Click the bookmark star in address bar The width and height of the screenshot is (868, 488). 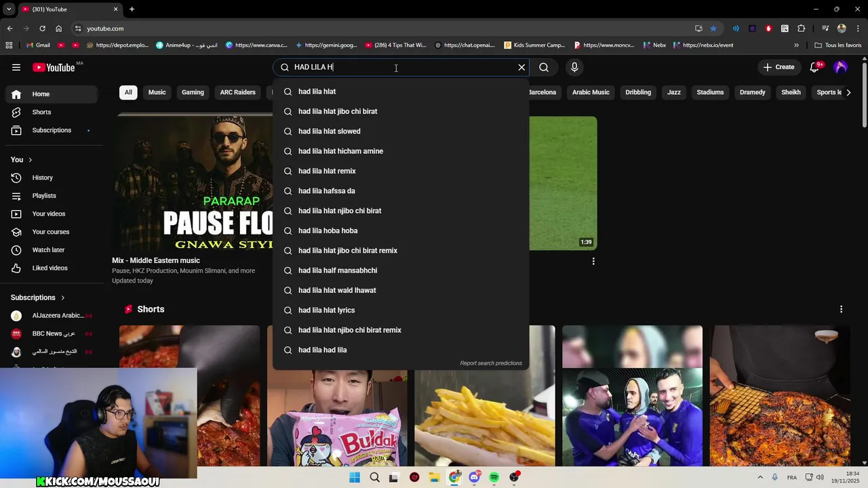tap(713, 28)
